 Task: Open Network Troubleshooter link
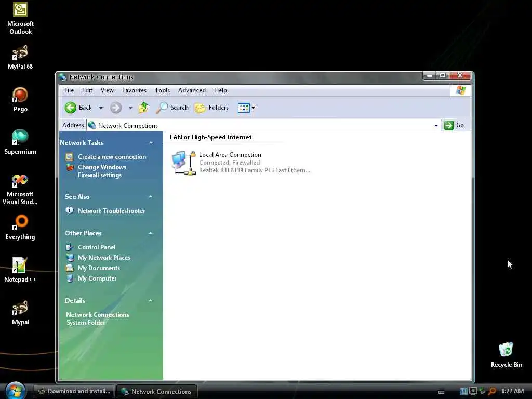pos(111,211)
